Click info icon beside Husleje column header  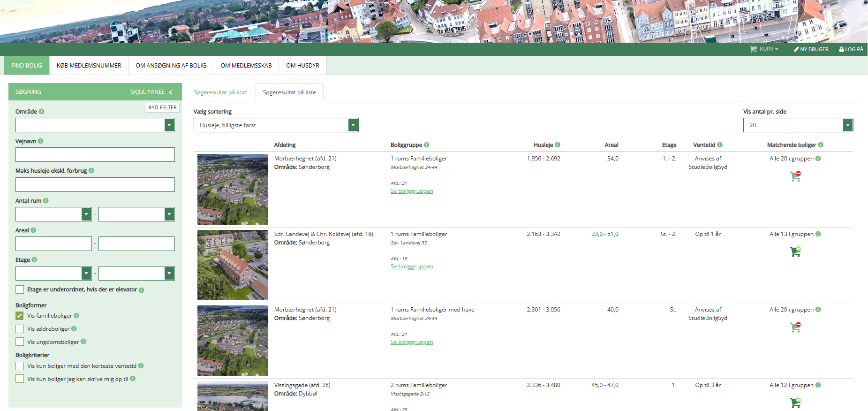coord(558,145)
